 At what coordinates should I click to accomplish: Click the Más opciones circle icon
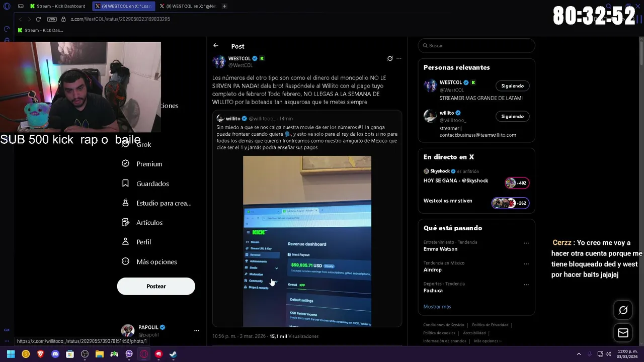click(x=125, y=261)
